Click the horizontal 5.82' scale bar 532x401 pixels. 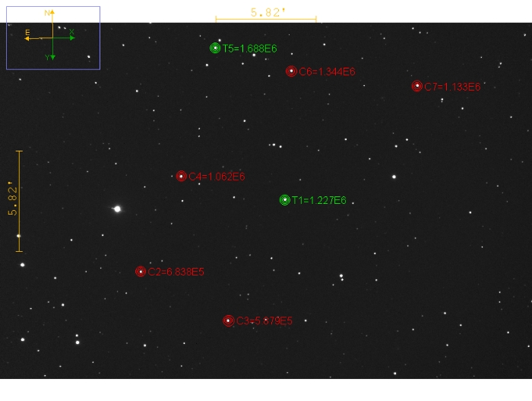coord(266,20)
